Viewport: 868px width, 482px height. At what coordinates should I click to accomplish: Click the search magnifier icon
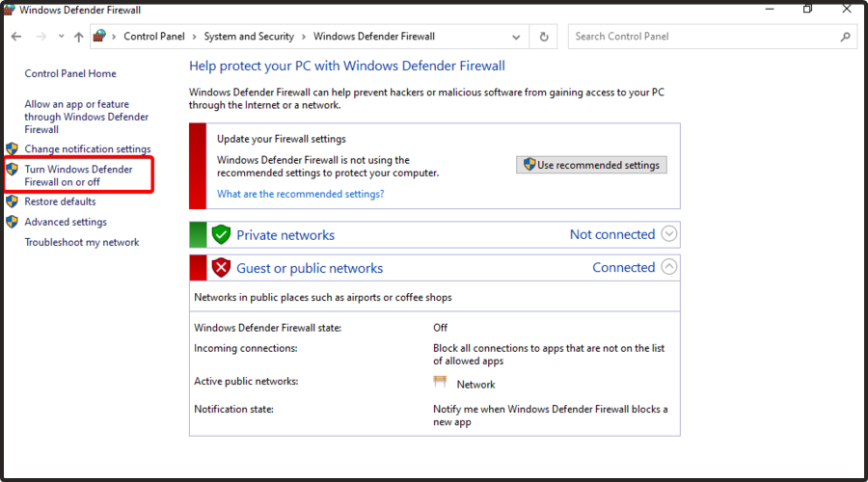(x=845, y=37)
